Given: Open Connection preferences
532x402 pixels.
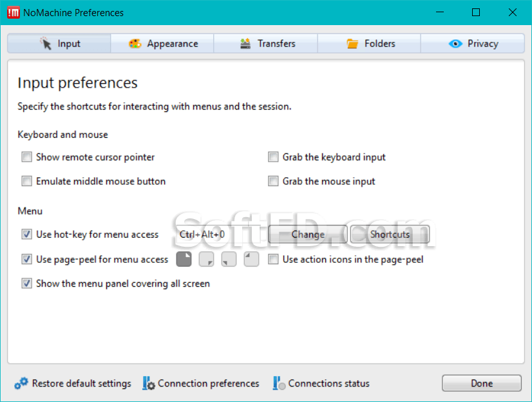Looking at the screenshot, I should (201, 383).
